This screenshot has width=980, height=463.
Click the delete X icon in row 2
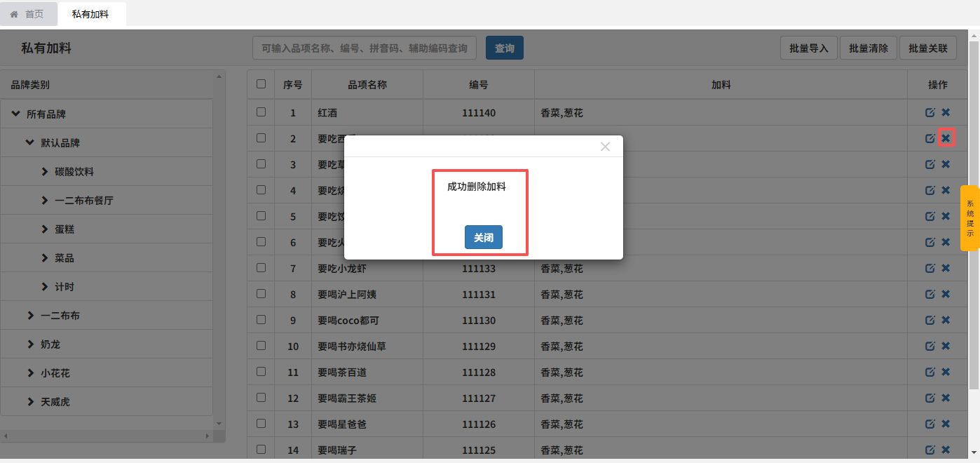click(946, 138)
